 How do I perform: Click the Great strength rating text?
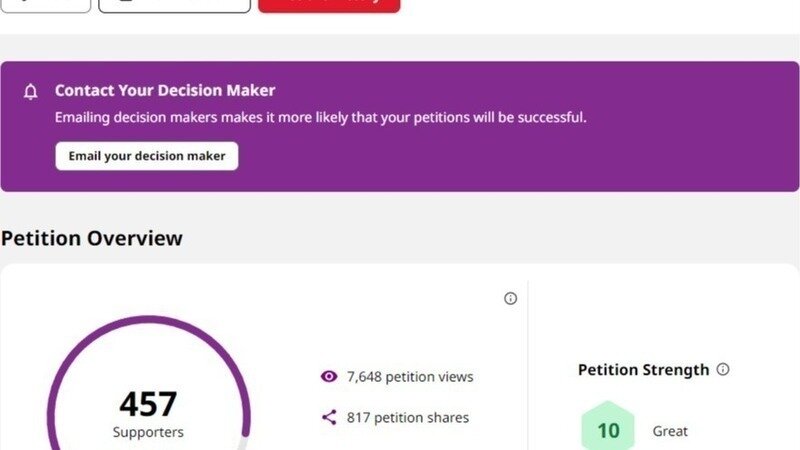[670, 431]
